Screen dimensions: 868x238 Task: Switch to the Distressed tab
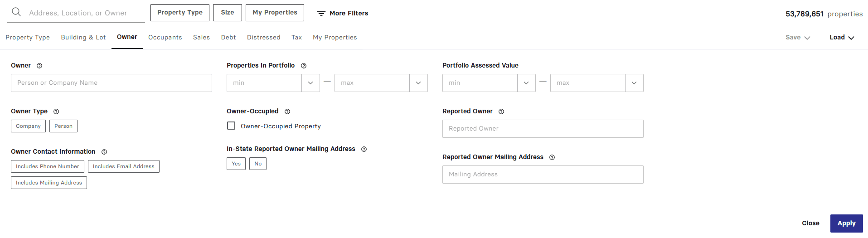click(263, 38)
